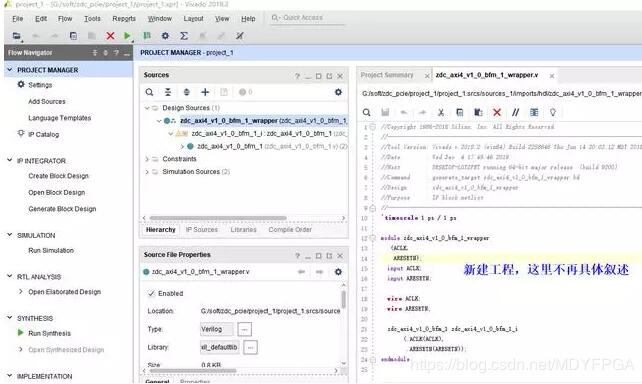Viewport: 642px width, 384px height.
Task: Open main toolbar settings gear
Action: pyautogui.click(x=165, y=36)
